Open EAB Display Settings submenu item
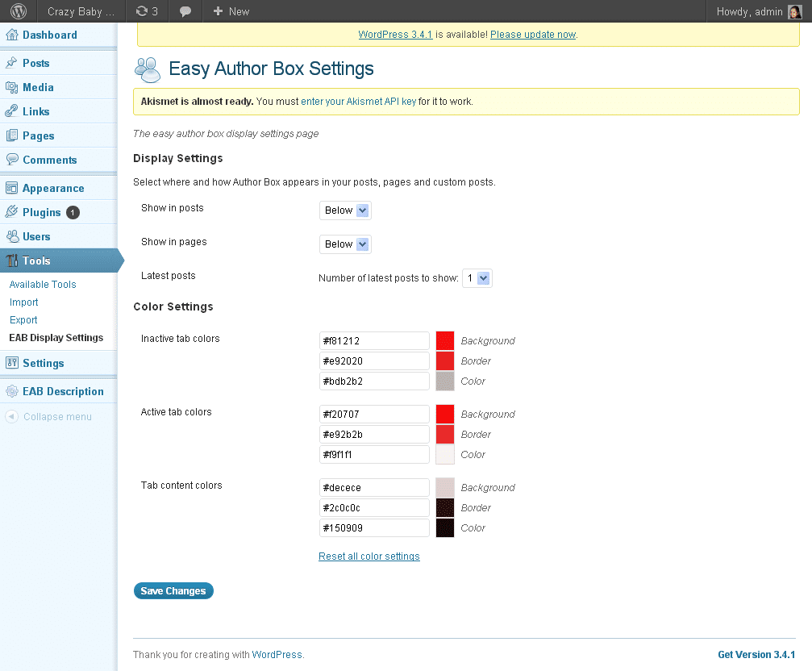Viewport: 812px width, 671px height. point(56,338)
